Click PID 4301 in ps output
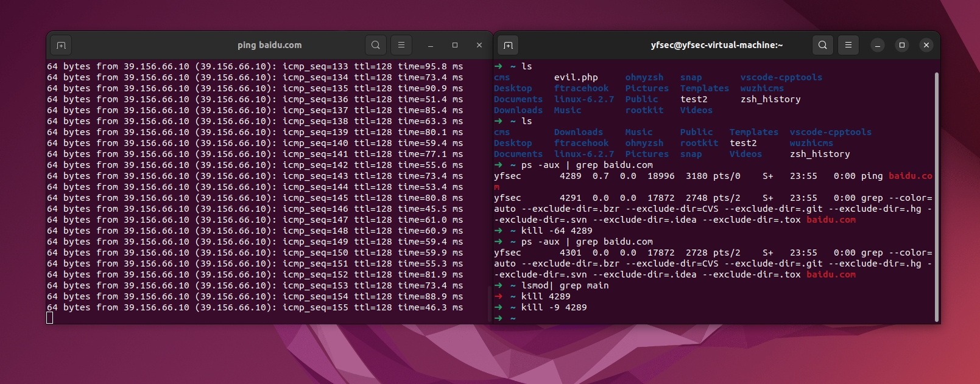Image resolution: width=980 pixels, height=384 pixels. [571, 253]
